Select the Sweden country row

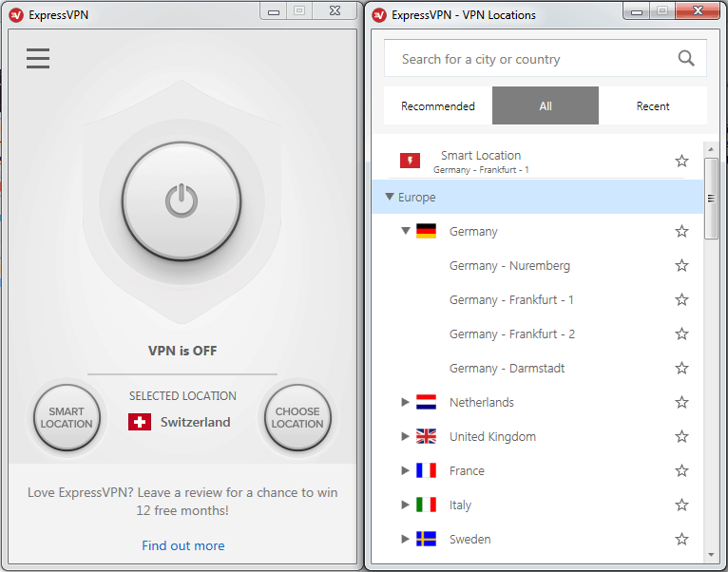coord(538,539)
